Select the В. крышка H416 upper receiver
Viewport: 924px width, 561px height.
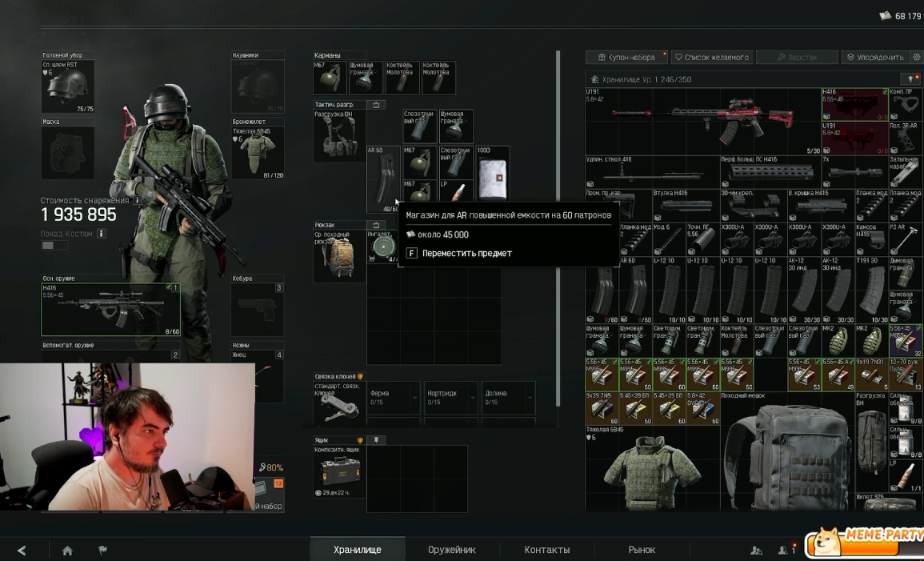point(822,206)
